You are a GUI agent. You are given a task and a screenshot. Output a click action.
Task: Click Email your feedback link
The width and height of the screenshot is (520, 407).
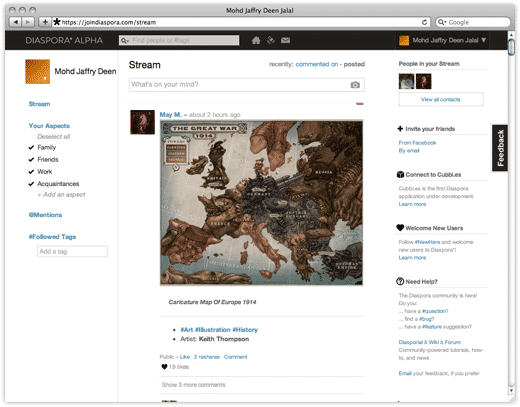pyautogui.click(x=405, y=373)
